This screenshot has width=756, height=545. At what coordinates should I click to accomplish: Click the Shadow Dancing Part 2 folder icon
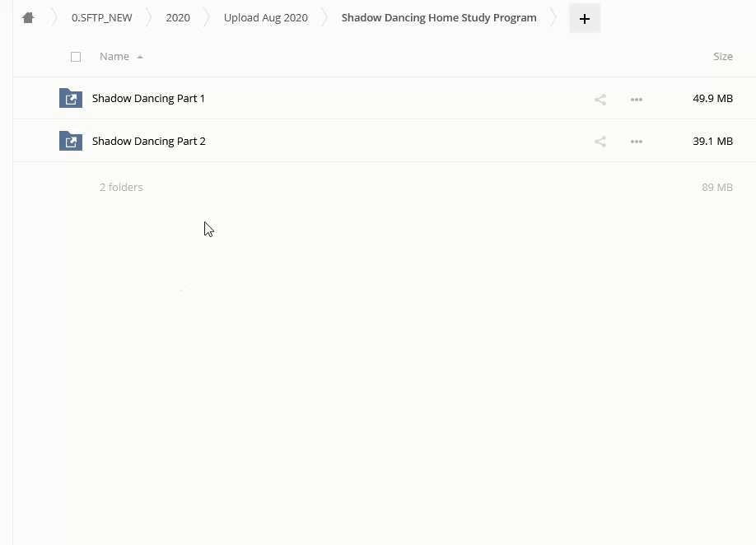pyautogui.click(x=71, y=141)
